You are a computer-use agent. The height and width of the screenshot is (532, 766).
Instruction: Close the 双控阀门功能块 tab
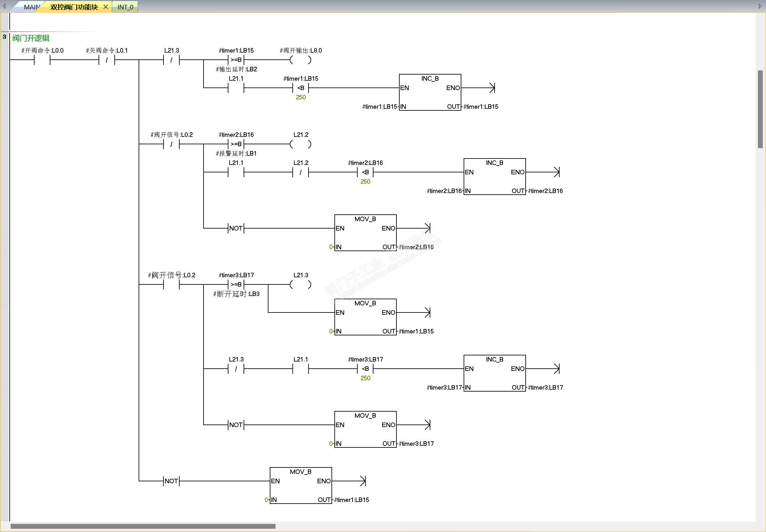coord(105,7)
